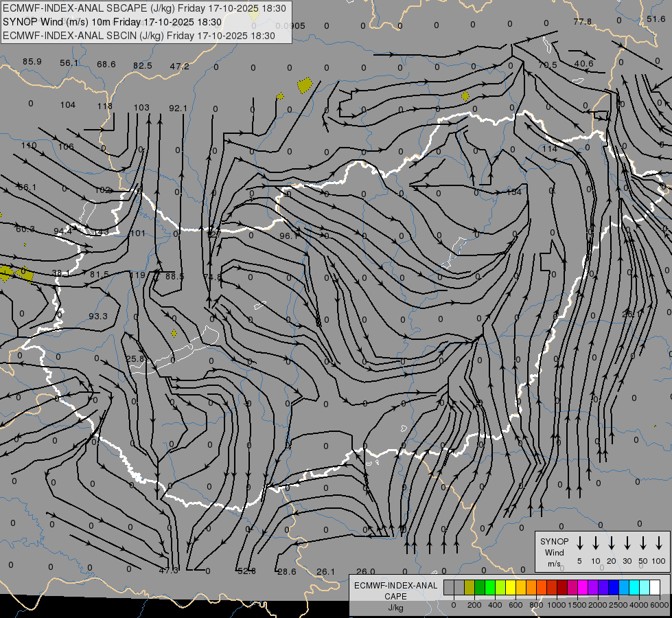Viewport: 672px width, 618px height.
Task: Click the 66.1 value on the map
Action: [x=27, y=187]
